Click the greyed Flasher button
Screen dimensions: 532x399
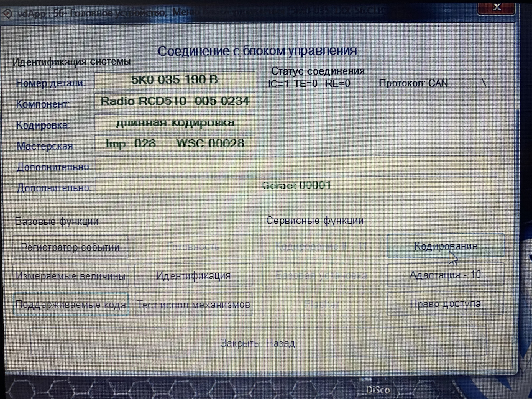(x=321, y=304)
